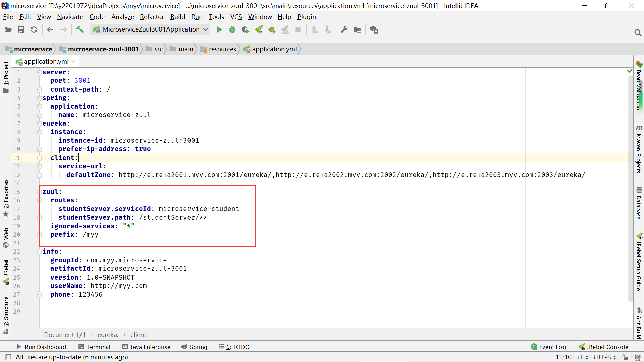This screenshot has width=644, height=362.
Task: Change the LF line separator
Action: [x=583, y=357]
